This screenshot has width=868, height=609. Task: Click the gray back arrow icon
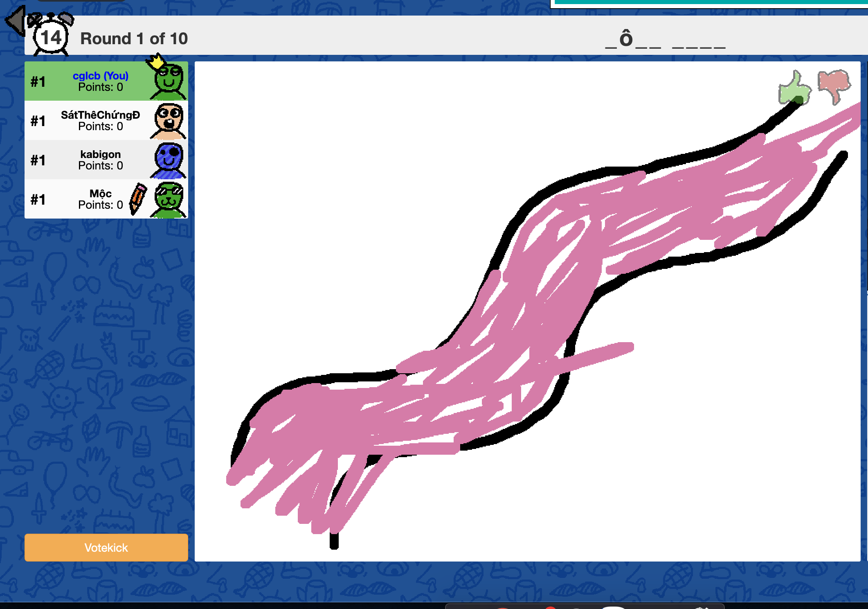click(16, 20)
